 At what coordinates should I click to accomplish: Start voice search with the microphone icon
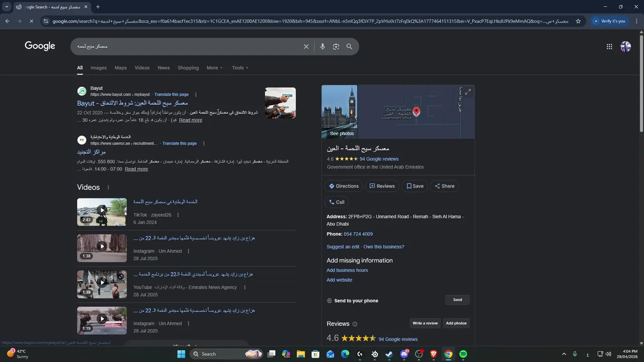(323, 46)
